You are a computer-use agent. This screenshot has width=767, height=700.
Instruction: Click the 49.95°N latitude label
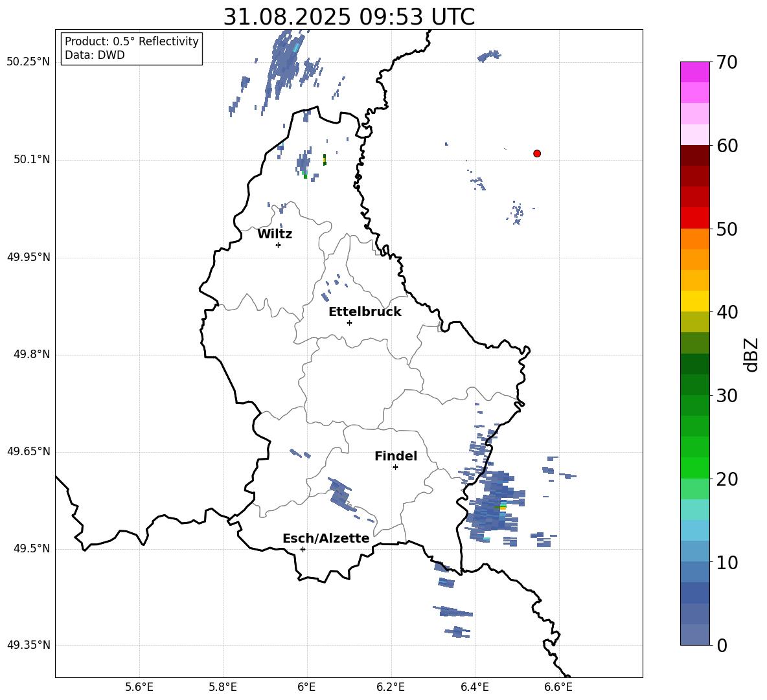29,257
